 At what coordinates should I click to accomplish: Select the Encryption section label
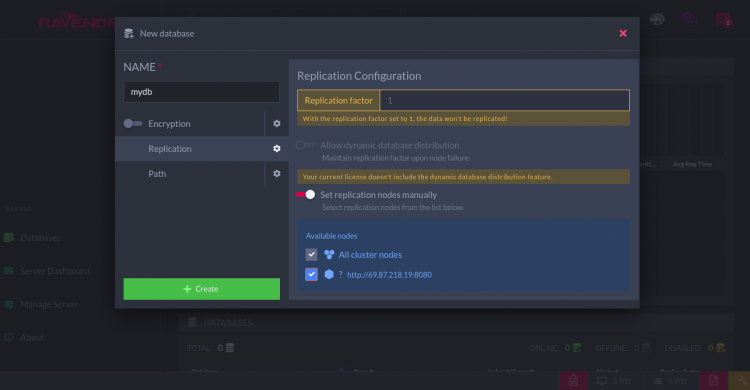click(169, 123)
